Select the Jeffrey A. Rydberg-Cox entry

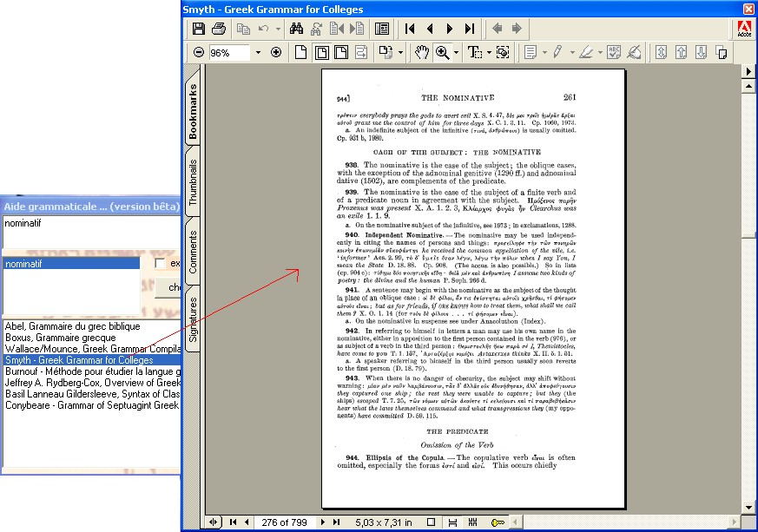click(93, 382)
